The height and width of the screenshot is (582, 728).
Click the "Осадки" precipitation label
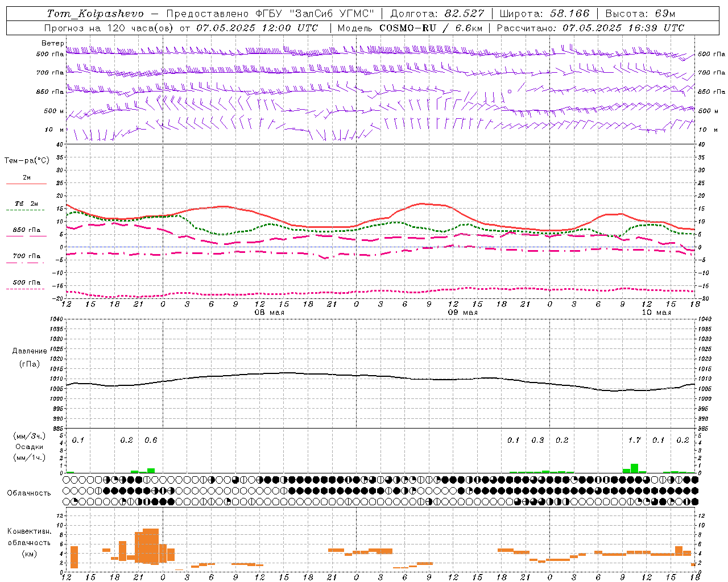click(29, 447)
